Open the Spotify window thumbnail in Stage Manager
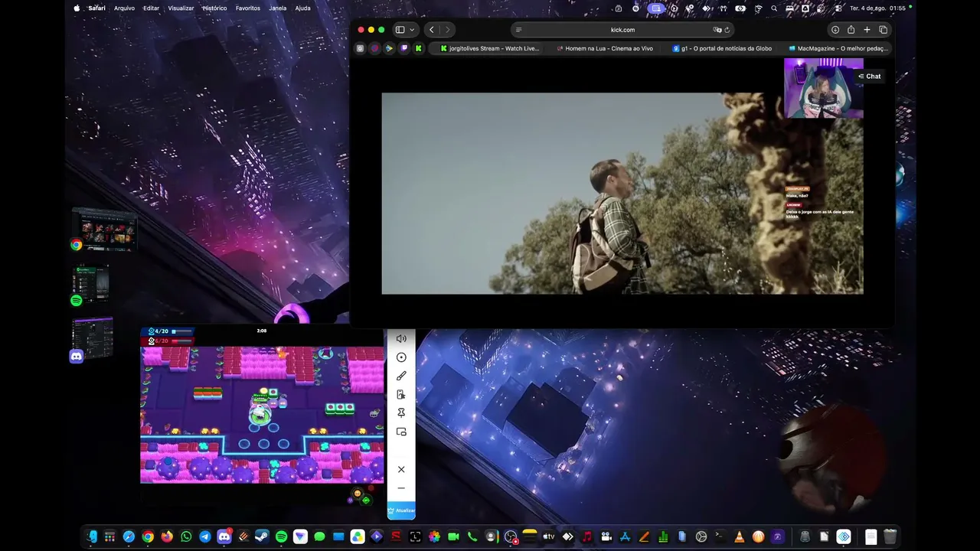Screen dimensions: 980x551 click(90, 285)
